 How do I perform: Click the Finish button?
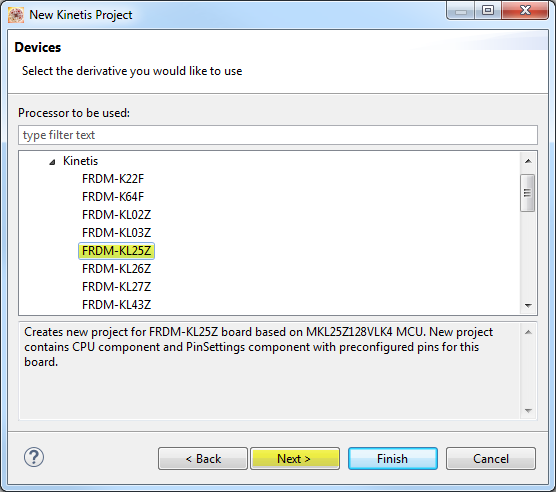(x=393, y=459)
